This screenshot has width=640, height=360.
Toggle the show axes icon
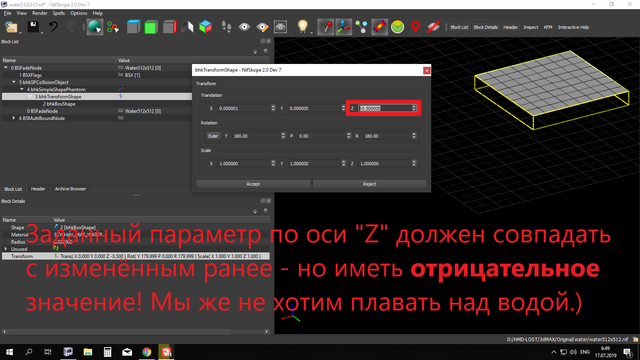pyautogui.click(x=344, y=27)
